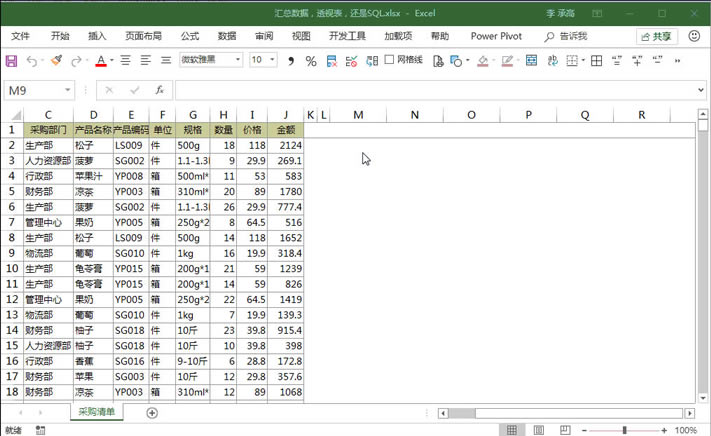Toggle the 网格线 gridlines checkbox

[390, 60]
